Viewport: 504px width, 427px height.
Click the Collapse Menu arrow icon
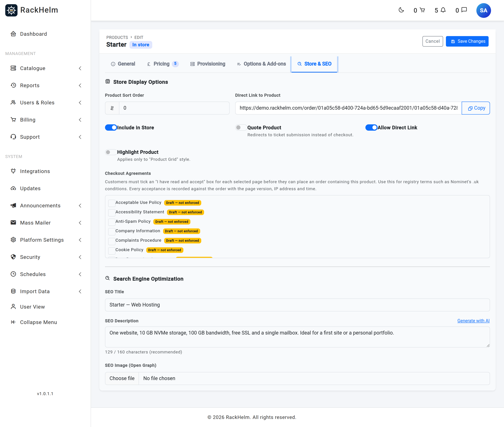(x=13, y=322)
